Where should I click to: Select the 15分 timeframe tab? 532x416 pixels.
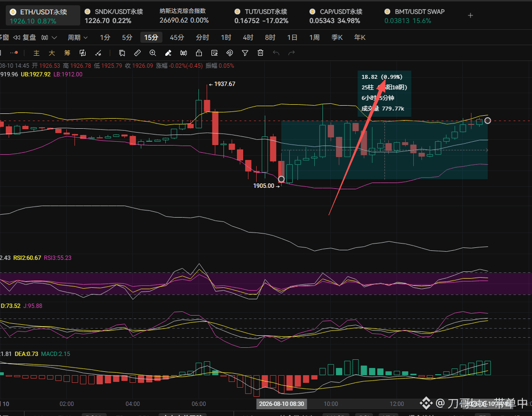151,37
